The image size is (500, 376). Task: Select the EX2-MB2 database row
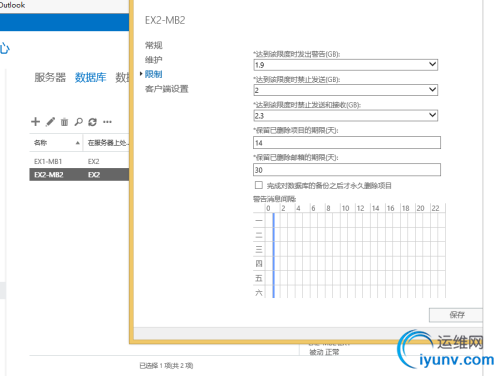(79, 175)
